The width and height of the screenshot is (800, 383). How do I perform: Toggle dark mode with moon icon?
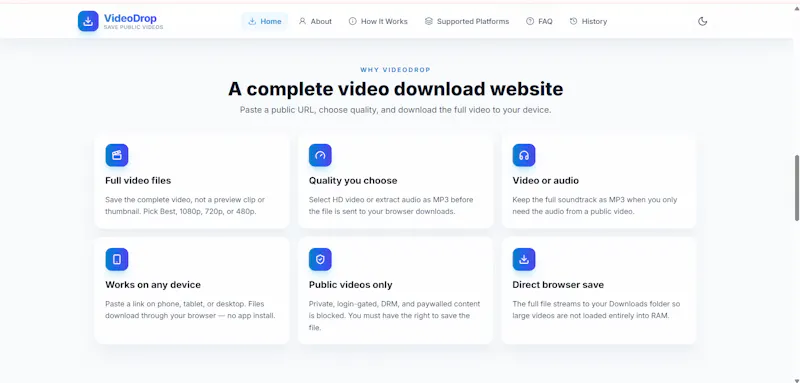coord(703,21)
